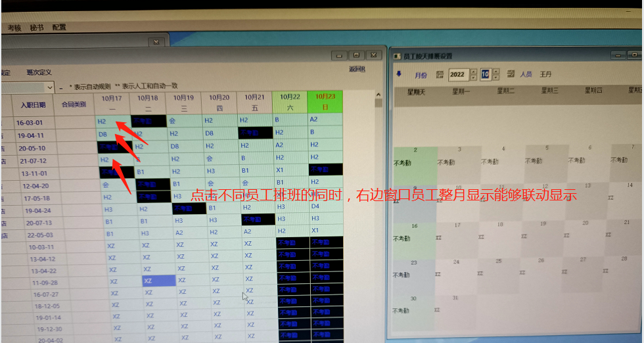Open the 配置 menu

tap(59, 28)
